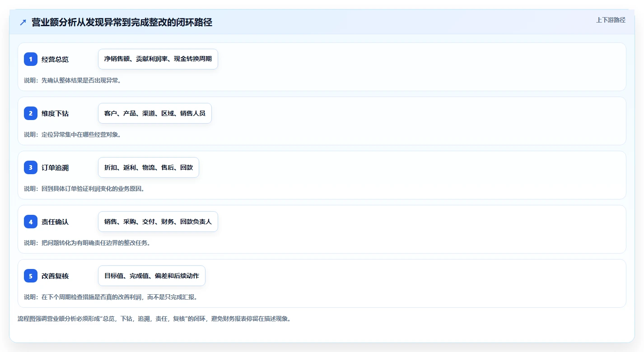Click the step 1 number badge

coord(31,59)
